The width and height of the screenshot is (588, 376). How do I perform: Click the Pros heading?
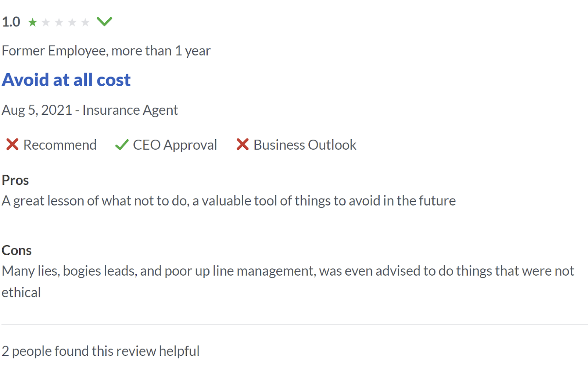tap(15, 180)
